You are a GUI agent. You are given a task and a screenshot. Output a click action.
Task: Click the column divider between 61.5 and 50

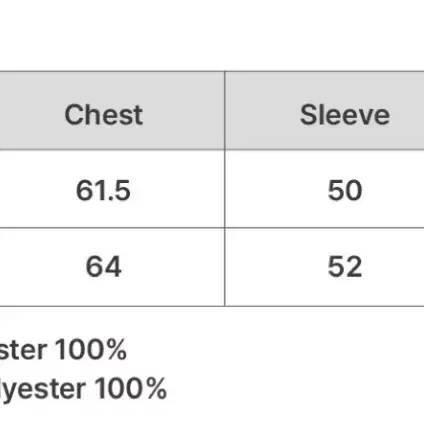pyautogui.click(x=225, y=189)
